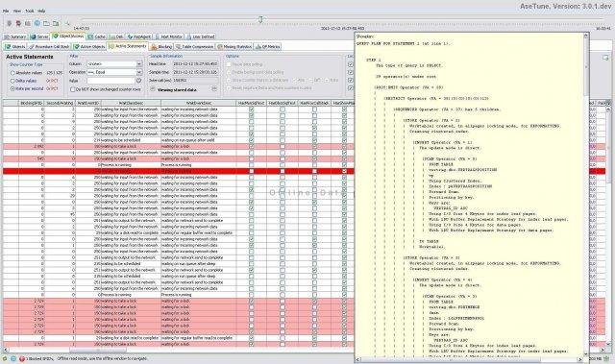
Task: Sort by WaitEventDesc column header
Action: pos(199,103)
